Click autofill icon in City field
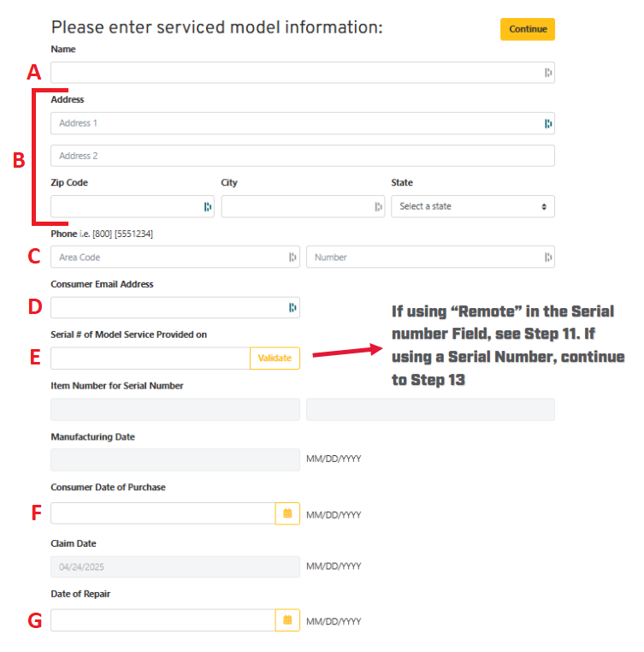This screenshot has height=652, width=644. [378, 207]
